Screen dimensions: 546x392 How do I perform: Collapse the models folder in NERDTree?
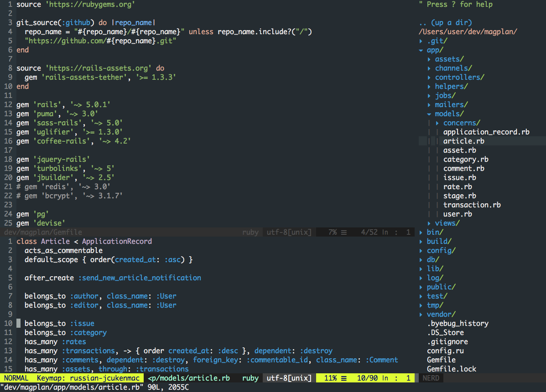pos(429,114)
